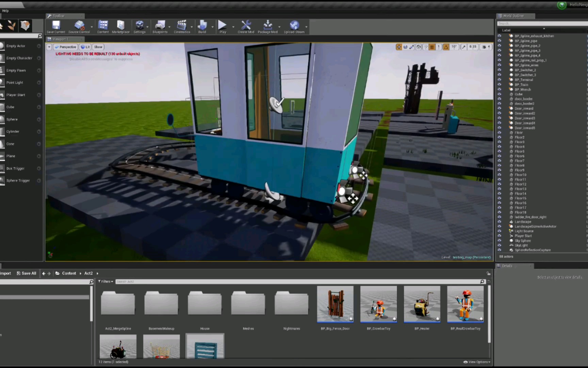
Task: Open the Filters dropdown in Content Browser
Action: click(x=105, y=281)
